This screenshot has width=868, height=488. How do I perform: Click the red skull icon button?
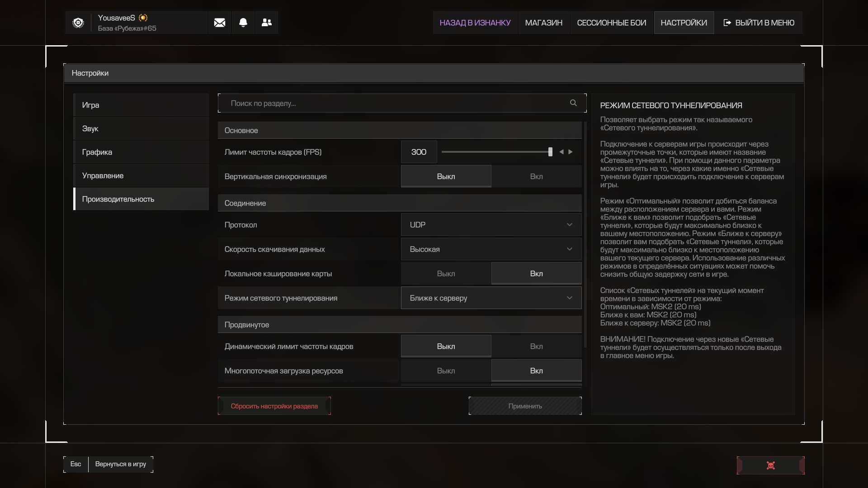click(x=771, y=465)
